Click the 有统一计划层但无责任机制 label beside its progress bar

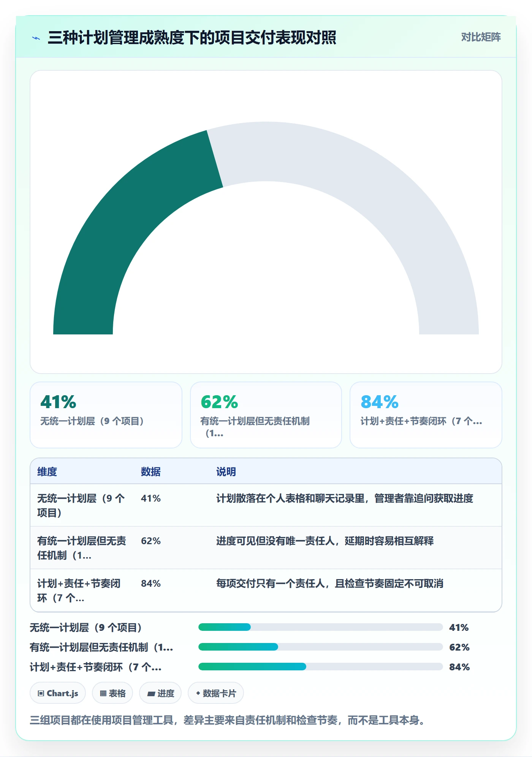coord(101,647)
